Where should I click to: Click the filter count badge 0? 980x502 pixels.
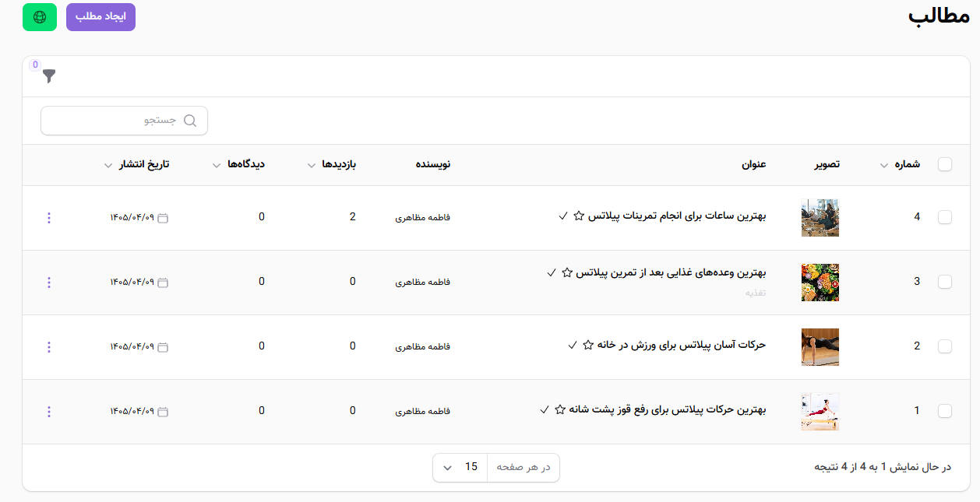pos(35,65)
